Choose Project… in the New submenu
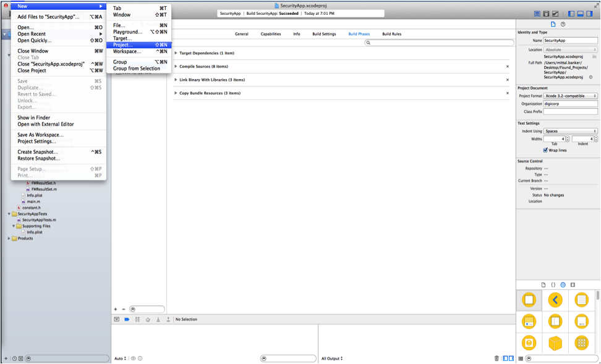The width and height of the screenshot is (601, 364). click(139, 45)
